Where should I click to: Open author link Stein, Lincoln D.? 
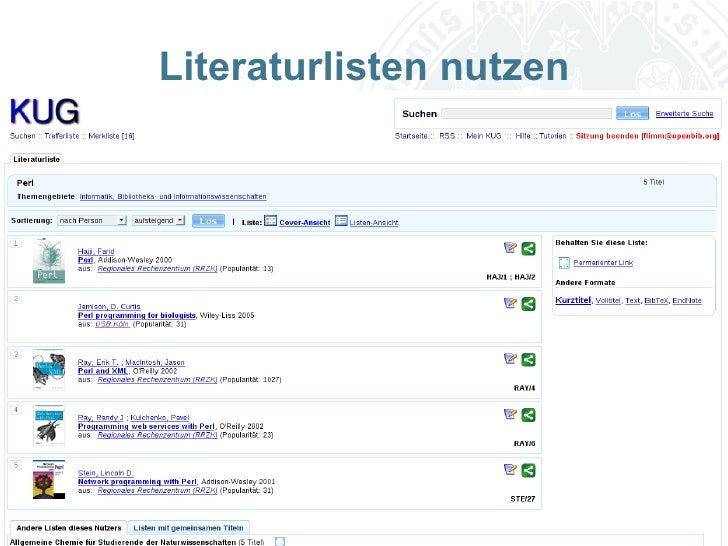coord(105,473)
